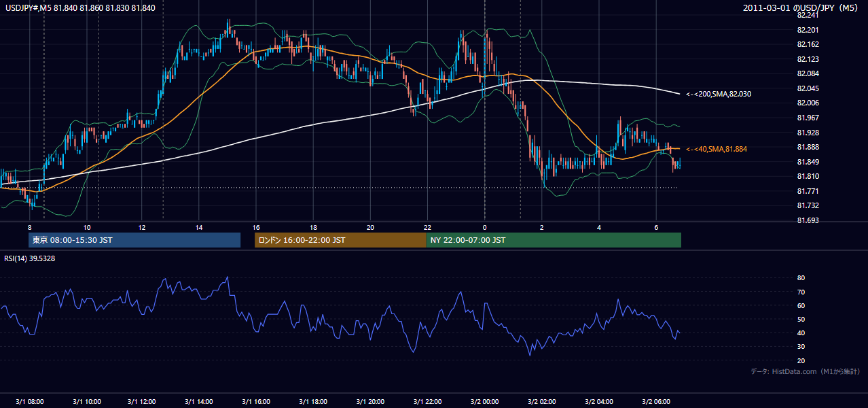Click the RSI scale value 40
Screen dimensions: 868x408
coord(801,333)
